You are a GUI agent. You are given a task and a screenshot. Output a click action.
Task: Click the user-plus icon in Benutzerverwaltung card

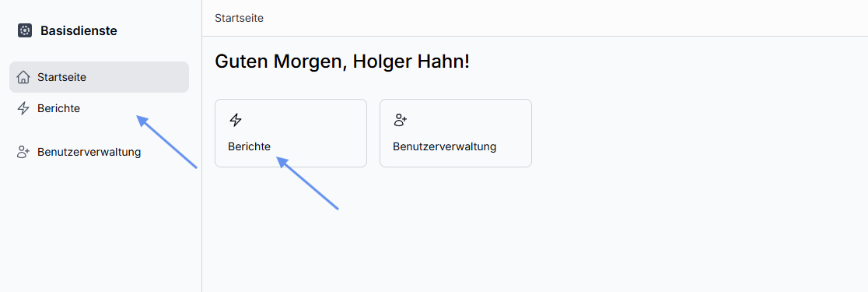click(401, 120)
